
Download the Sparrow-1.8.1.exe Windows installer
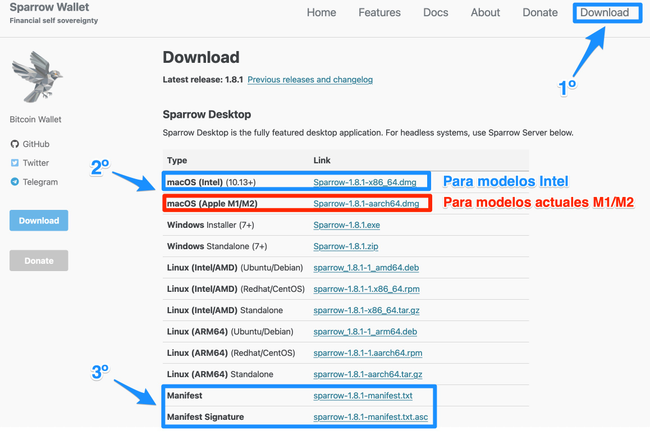point(346,225)
